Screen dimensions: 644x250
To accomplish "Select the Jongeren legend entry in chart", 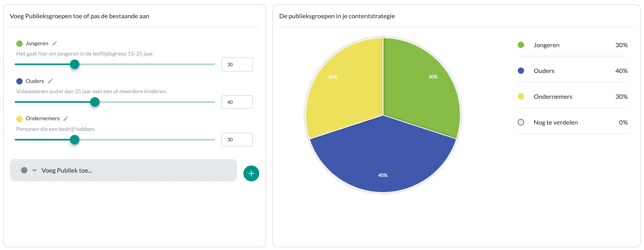I will click(x=546, y=45).
